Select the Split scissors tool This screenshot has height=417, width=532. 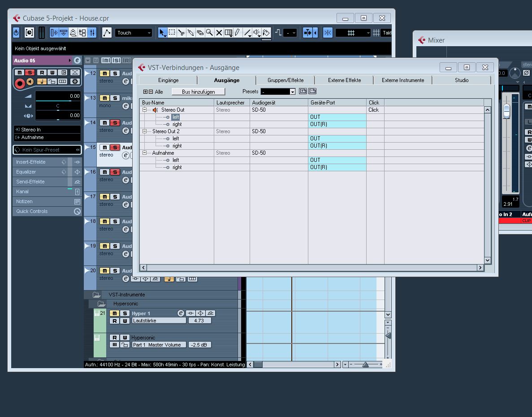[182, 33]
